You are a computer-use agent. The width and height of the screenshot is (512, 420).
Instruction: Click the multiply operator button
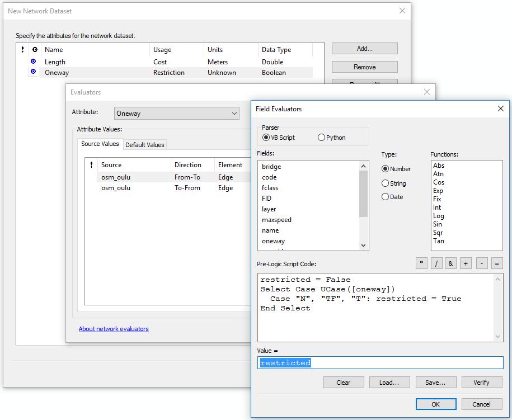pos(421,263)
